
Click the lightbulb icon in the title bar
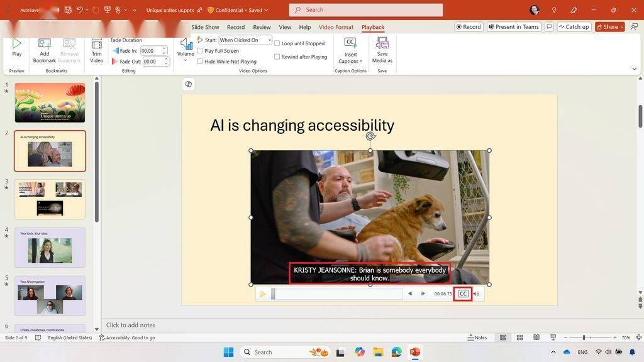554,10
